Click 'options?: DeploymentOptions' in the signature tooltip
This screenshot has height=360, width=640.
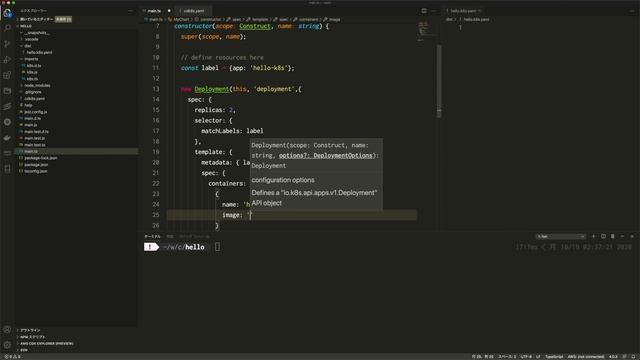325,156
